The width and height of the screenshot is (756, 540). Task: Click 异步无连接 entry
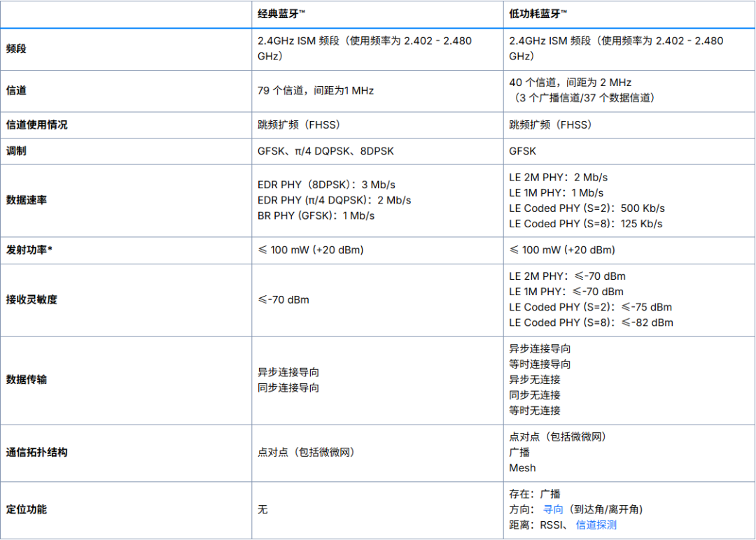click(535, 380)
